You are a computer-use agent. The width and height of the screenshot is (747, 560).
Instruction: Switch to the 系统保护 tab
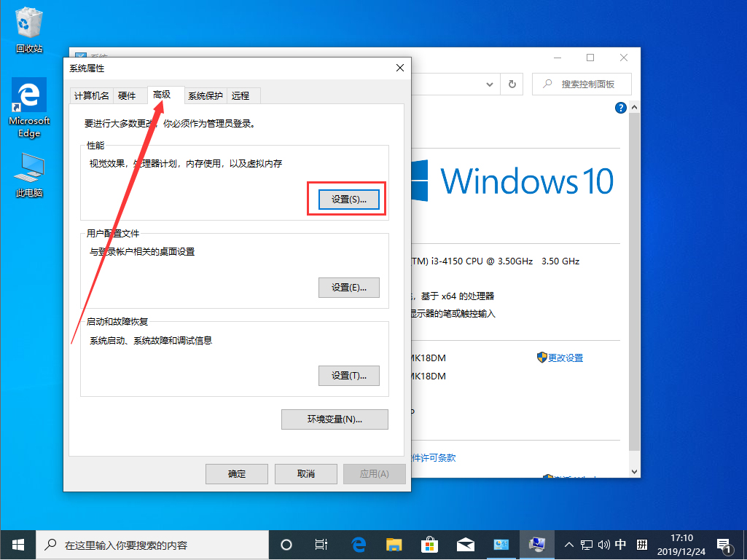click(205, 95)
